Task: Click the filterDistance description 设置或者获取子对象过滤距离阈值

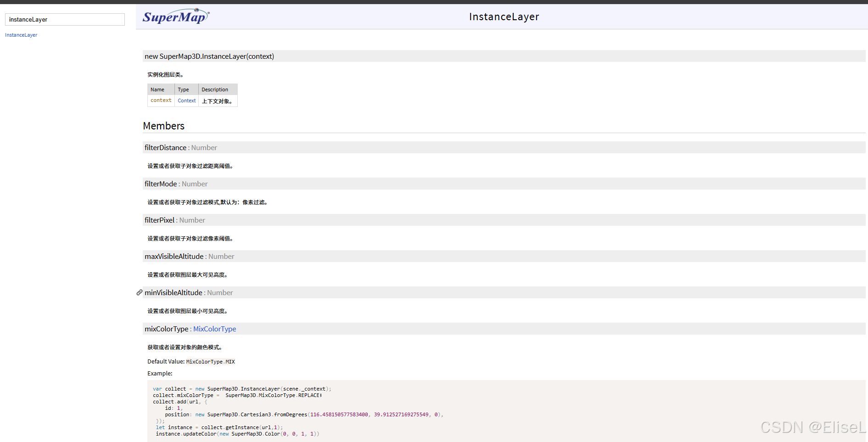Action: [190, 166]
